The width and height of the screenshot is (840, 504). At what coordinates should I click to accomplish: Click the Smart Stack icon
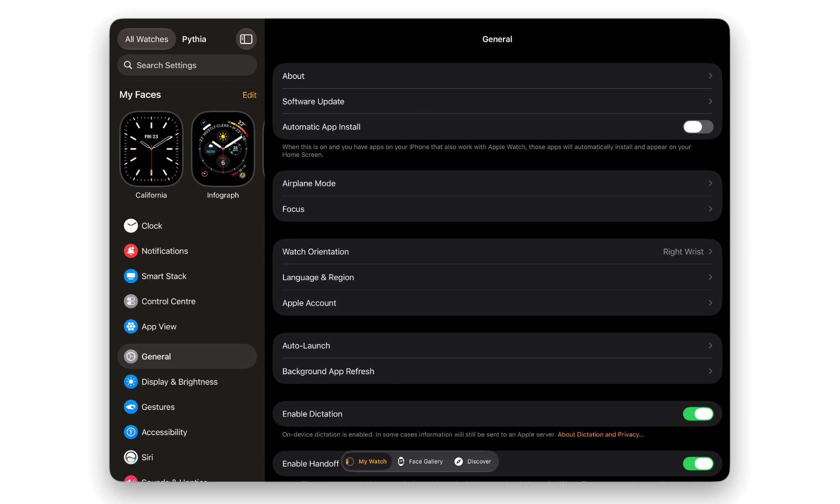click(x=131, y=276)
